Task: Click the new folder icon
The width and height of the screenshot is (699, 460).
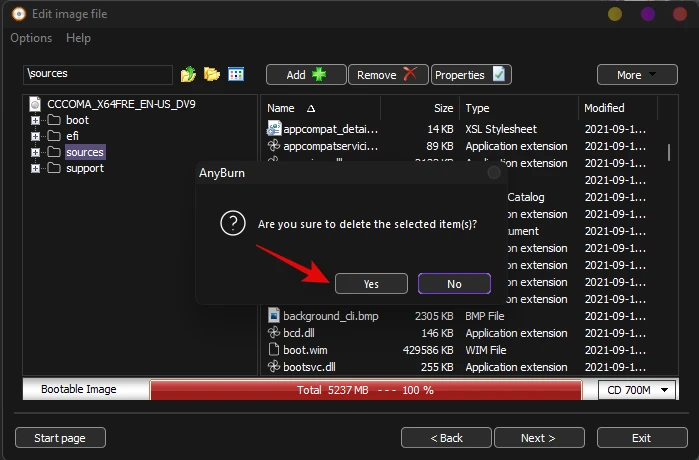Action: point(212,74)
